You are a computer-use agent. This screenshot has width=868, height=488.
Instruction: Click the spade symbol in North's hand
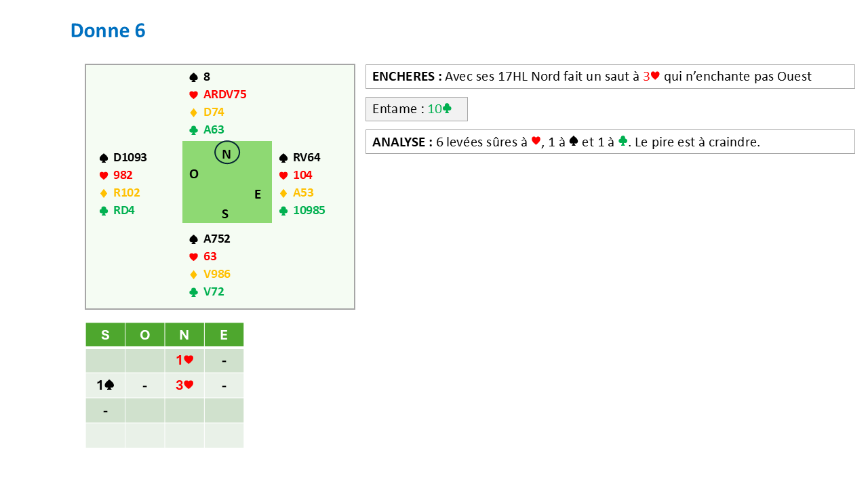coord(193,77)
